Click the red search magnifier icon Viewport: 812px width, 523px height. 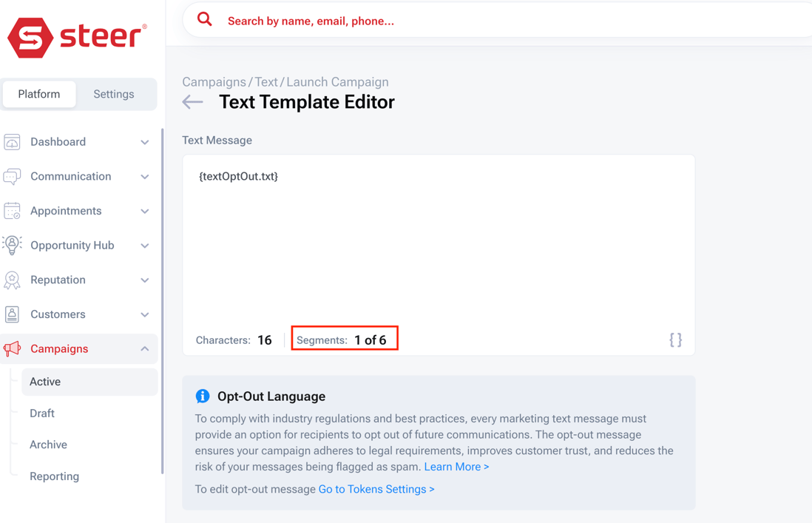(205, 20)
